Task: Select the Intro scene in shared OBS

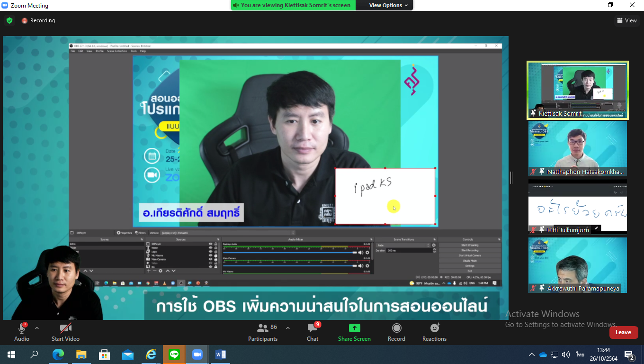Action: click(107, 244)
